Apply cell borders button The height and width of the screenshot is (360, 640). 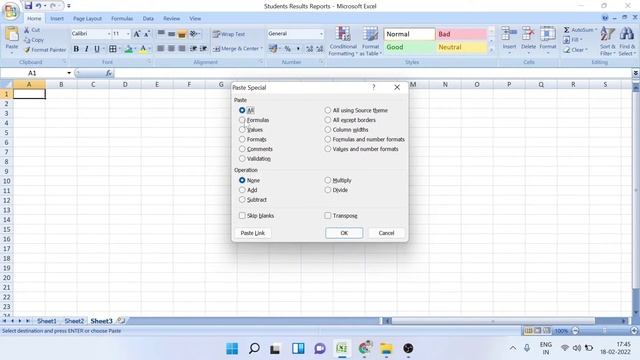[x=113, y=49]
